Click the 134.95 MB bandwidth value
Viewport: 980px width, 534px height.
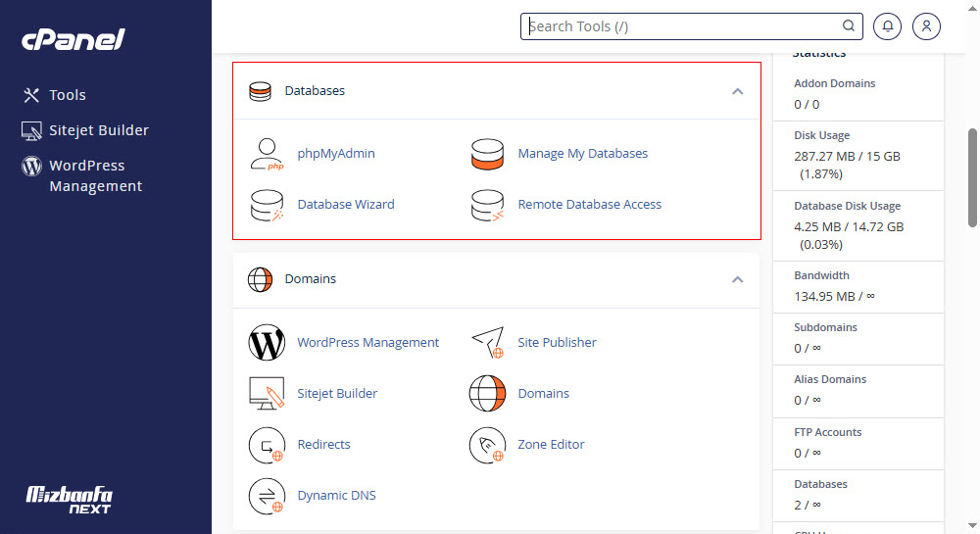[834, 296]
